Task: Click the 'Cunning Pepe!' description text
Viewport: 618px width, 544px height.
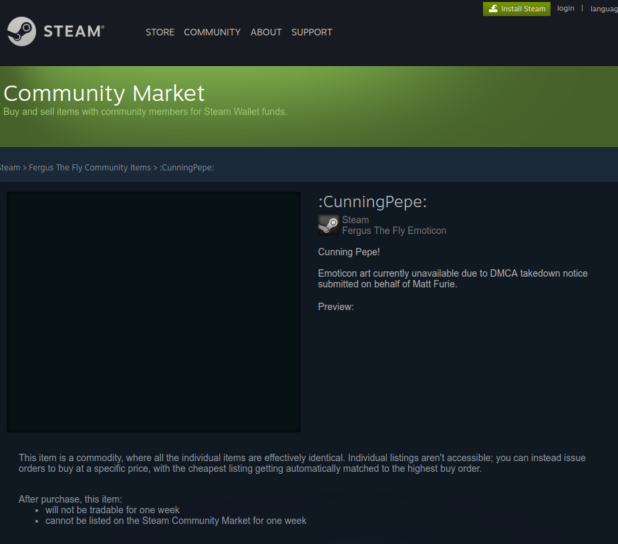Action: [x=349, y=251]
